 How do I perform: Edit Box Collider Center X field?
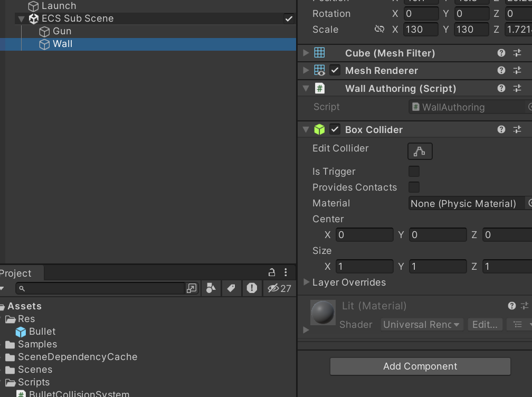[x=365, y=235]
